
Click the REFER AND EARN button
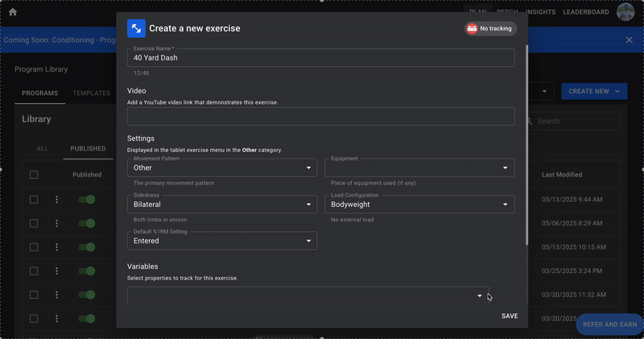[609, 325]
